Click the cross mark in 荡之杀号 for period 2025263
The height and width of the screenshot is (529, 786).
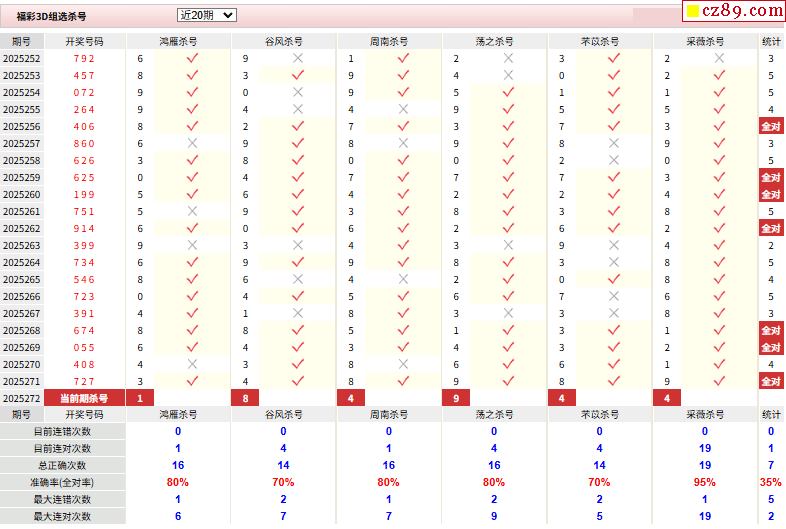[x=508, y=246]
